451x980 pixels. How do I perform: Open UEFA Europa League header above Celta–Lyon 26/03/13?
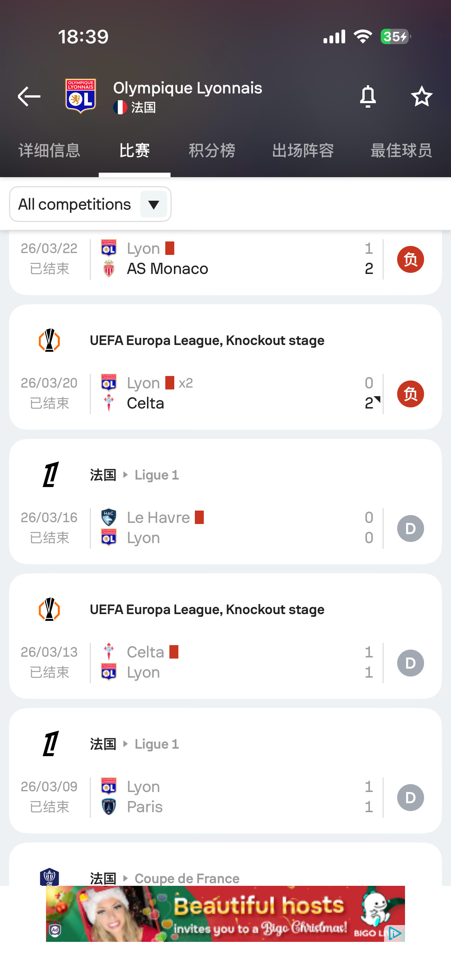207,610
